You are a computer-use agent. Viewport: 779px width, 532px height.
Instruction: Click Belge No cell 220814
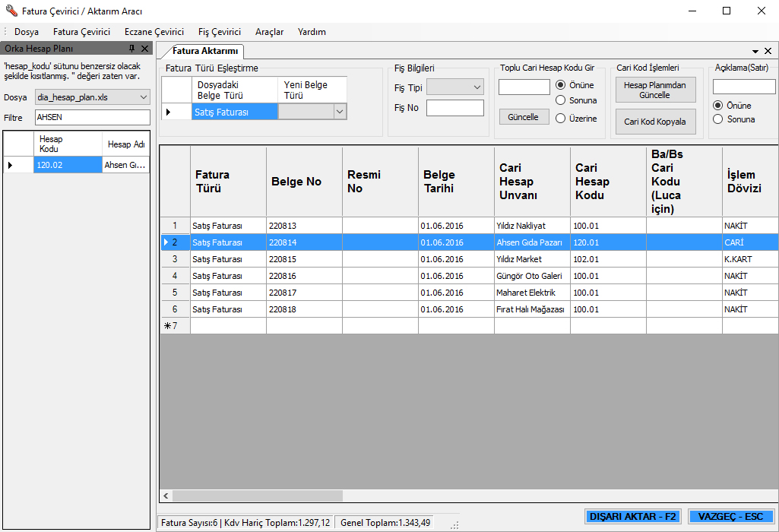304,242
